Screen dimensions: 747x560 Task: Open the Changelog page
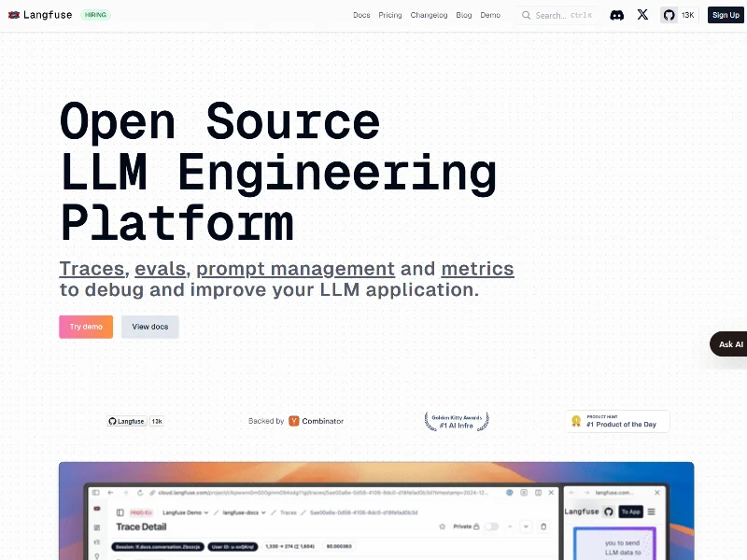[x=429, y=15]
